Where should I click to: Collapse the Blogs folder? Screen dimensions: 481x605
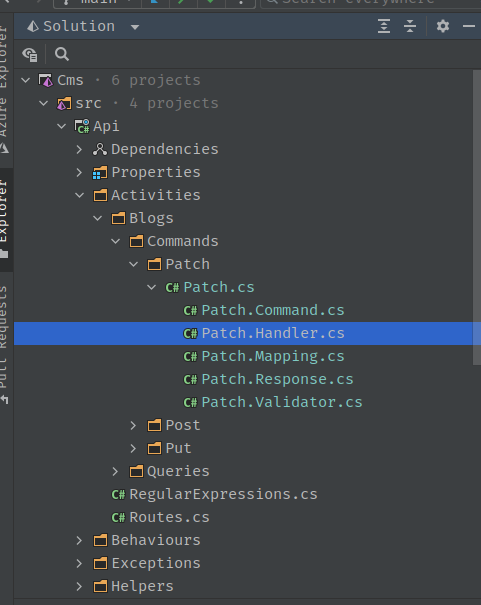coord(98,218)
